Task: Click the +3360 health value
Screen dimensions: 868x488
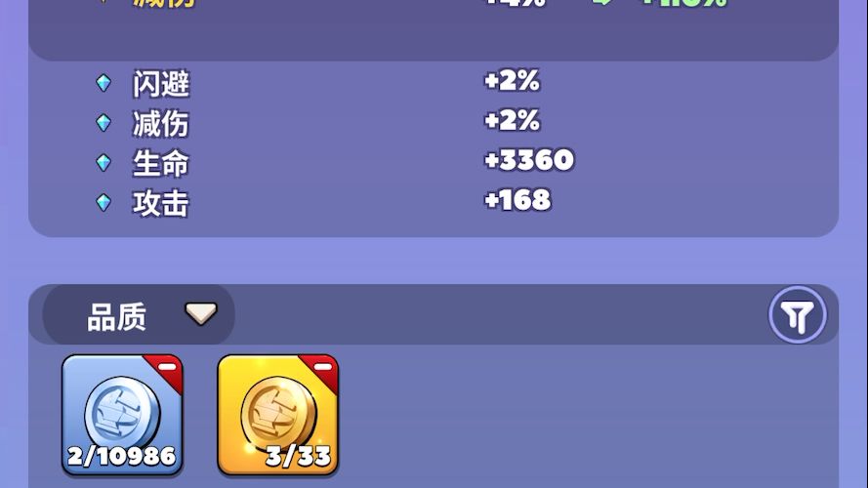Action: [529, 160]
